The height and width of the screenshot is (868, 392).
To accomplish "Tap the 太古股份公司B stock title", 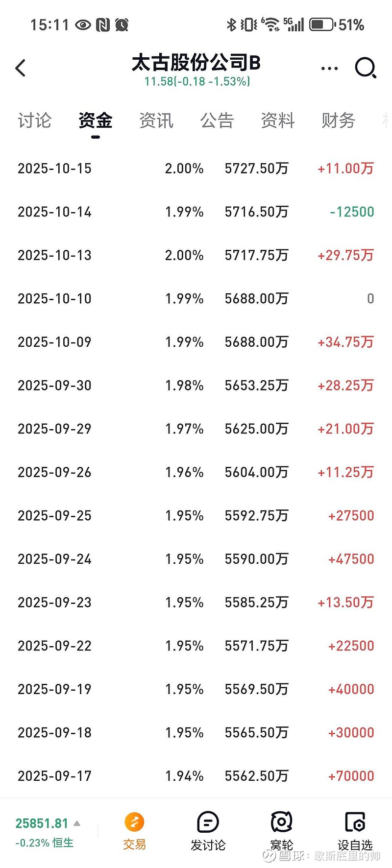I will 196,63.
